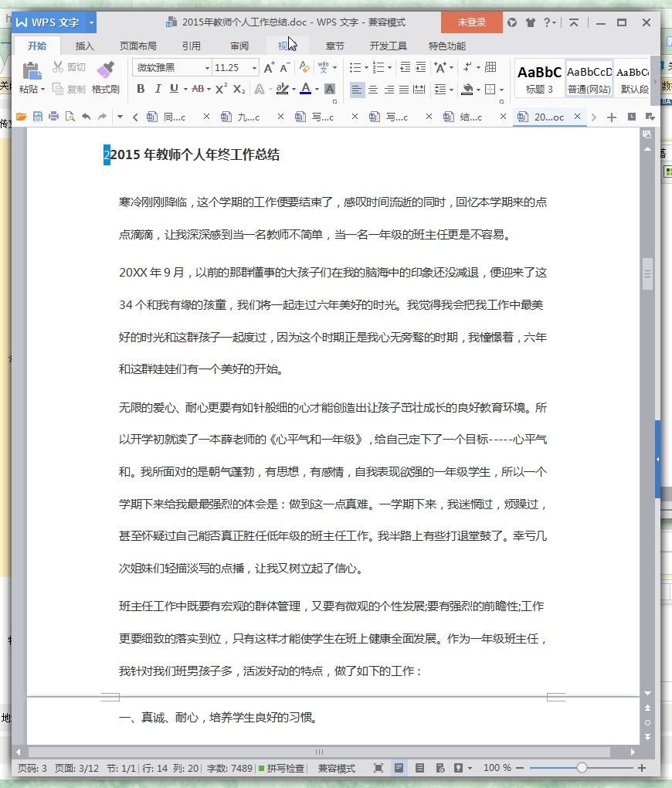Toggle justified text alignment
This screenshot has width=672, height=788.
pyautogui.click(x=404, y=89)
